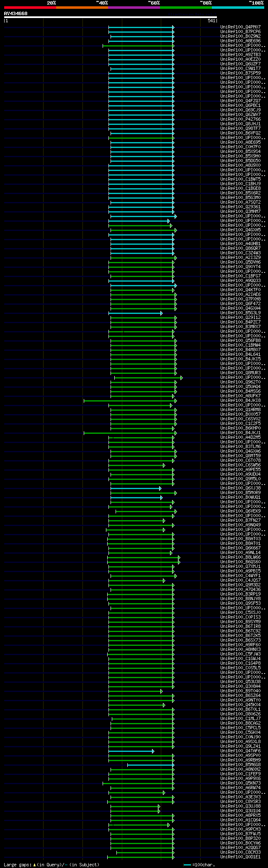Screen dimensions: 268x868
Task: Select the UniRef100_Q4FZQ7 label
Action: click(x=240, y=101)
